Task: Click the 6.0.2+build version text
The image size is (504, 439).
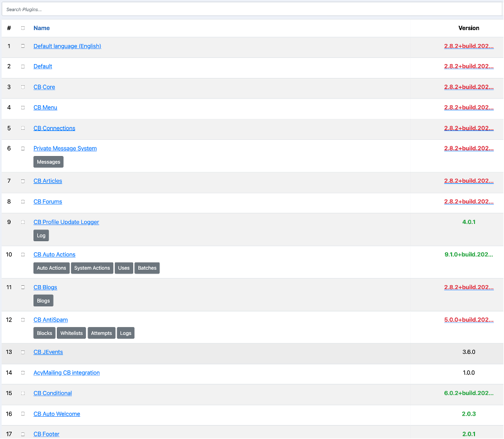Action: click(469, 393)
